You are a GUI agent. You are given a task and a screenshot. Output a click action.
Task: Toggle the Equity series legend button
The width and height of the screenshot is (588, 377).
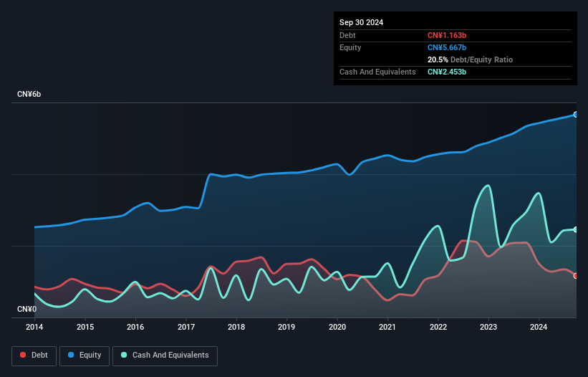pos(85,355)
